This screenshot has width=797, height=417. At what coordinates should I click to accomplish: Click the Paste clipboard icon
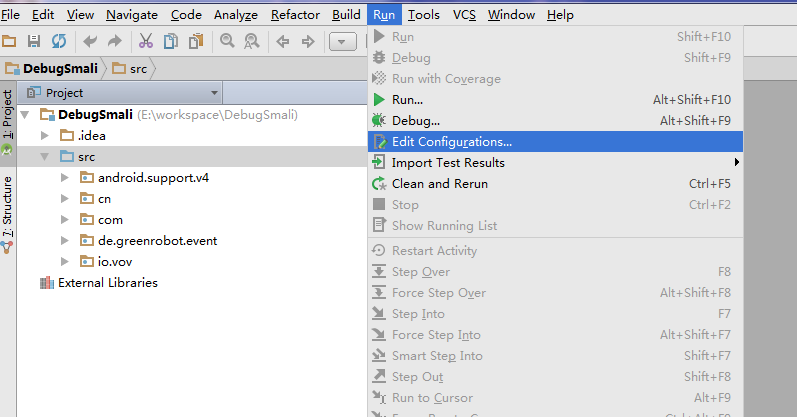pos(195,41)
